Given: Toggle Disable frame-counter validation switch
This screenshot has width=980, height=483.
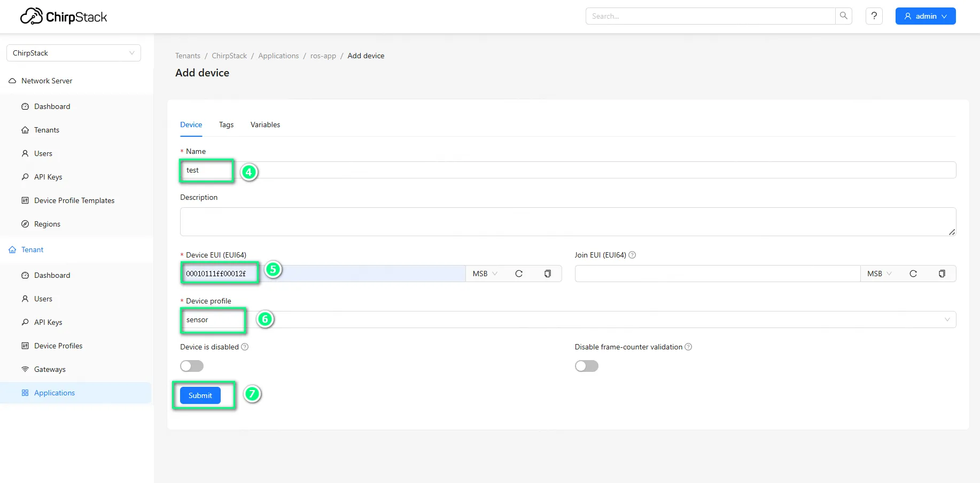Looking at the screenshot, I should 586,366.
